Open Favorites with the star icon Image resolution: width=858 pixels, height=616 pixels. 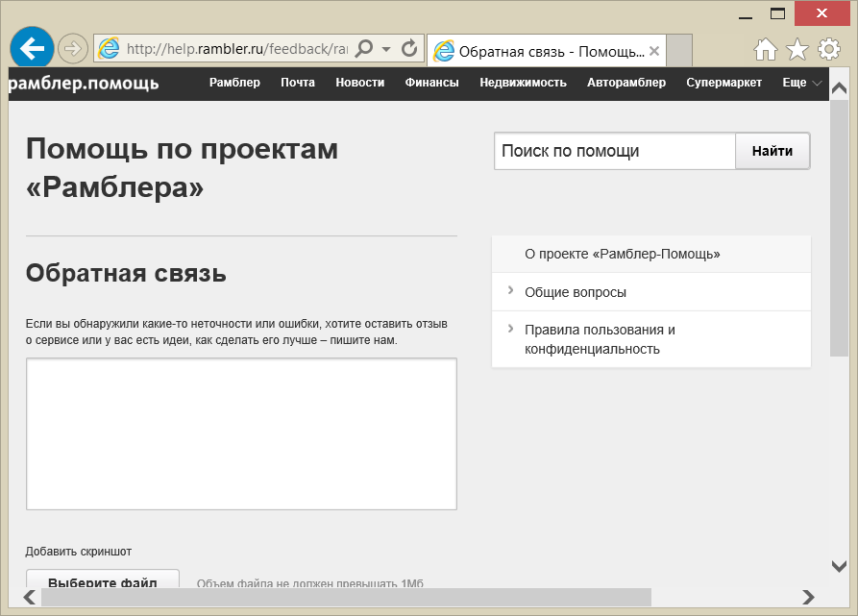(797, 49)
